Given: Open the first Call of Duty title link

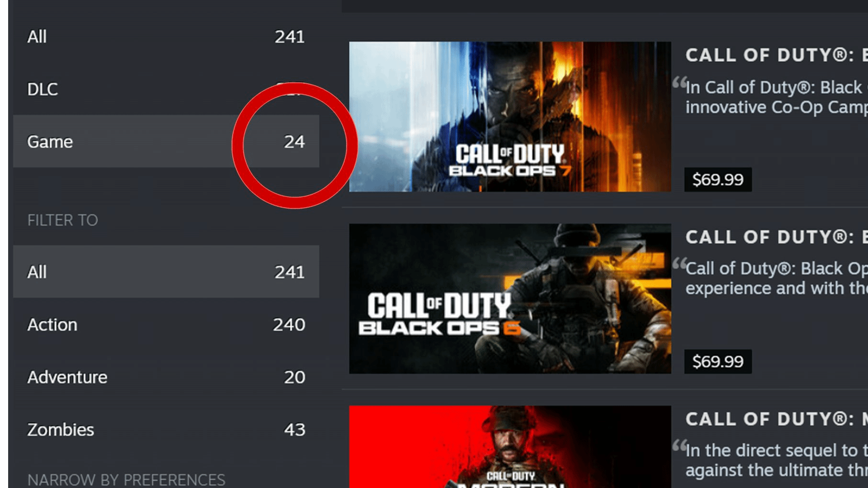Looking at the screenshot, I should click(777, 55).
